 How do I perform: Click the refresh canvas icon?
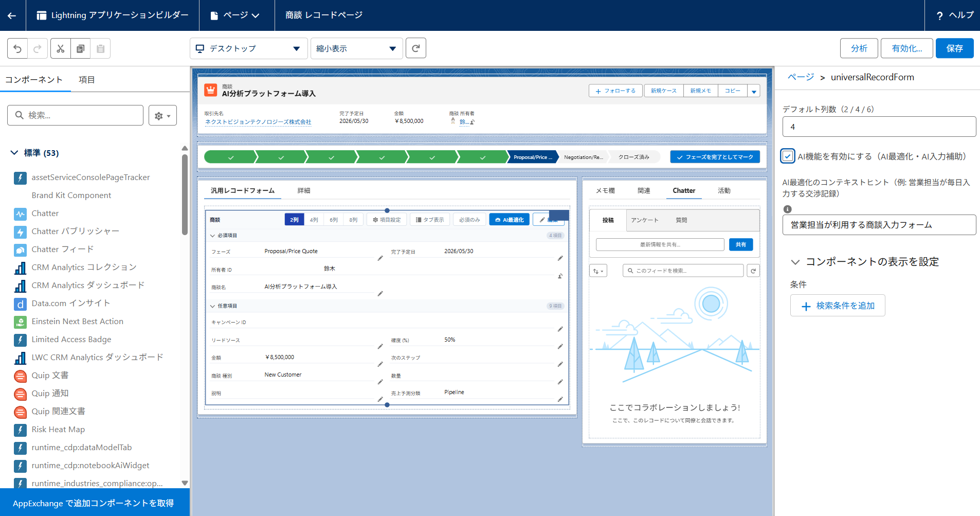click(416, 48)
